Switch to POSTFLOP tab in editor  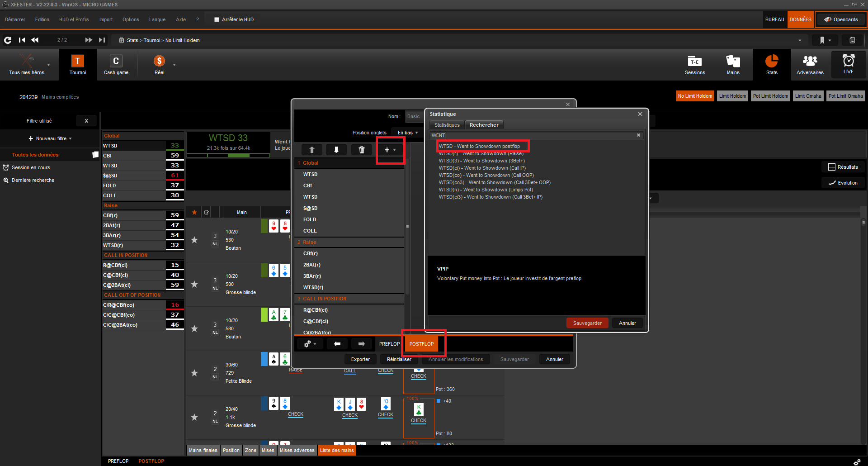421,344
